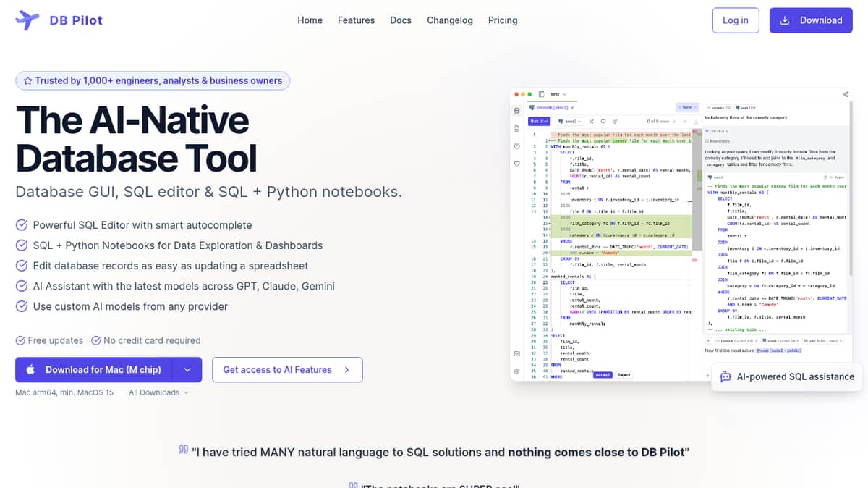This screenshot has height=488, width=868.
Task: Click "Include only films of the comedy category" message
Action: (x=746, y=117)
